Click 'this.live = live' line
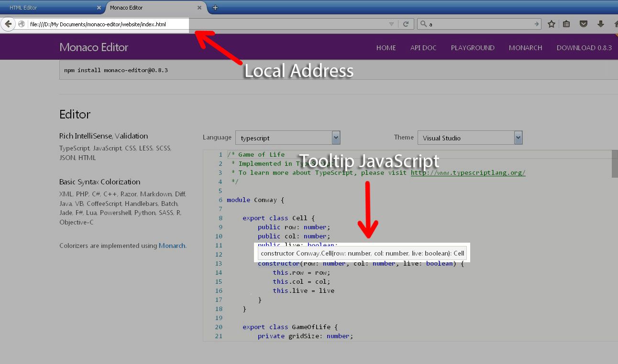Viewport: 618px width, 364px height. click(303, 290)
